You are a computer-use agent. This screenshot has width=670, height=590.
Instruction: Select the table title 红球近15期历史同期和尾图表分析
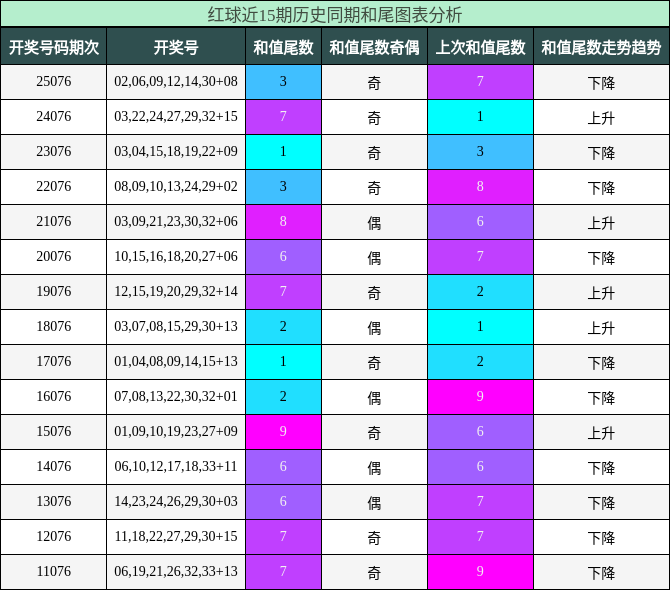[335, 15]
